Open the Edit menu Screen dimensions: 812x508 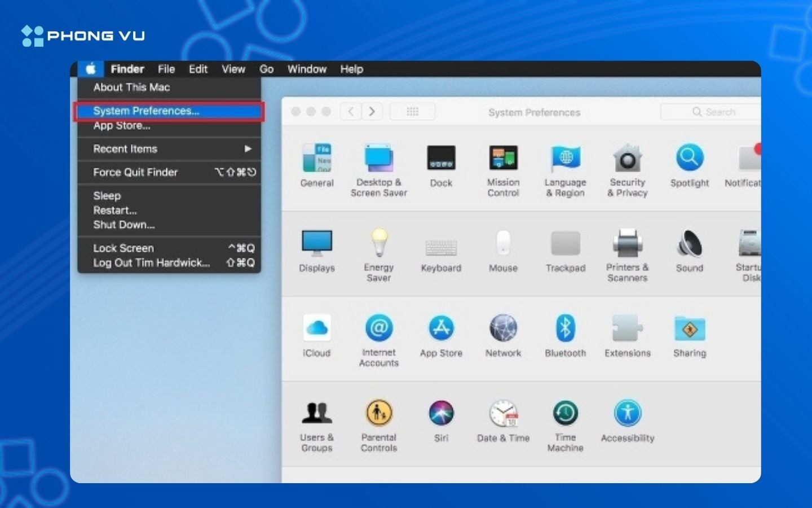tap(198, 69)
